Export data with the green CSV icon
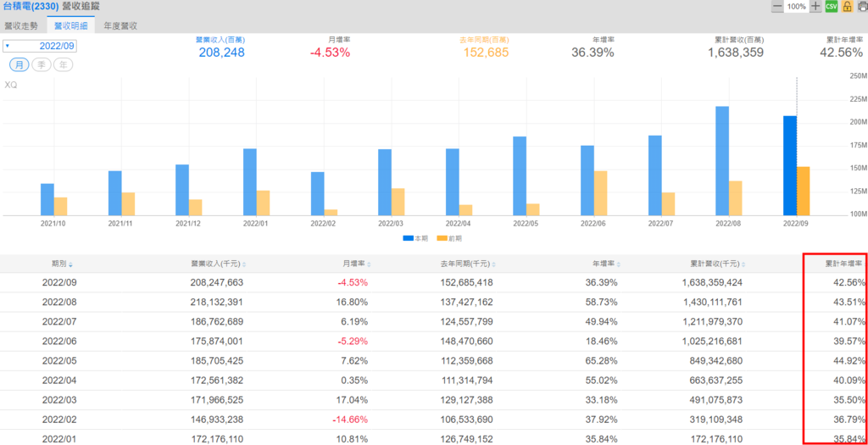 (x=831, y=7)
